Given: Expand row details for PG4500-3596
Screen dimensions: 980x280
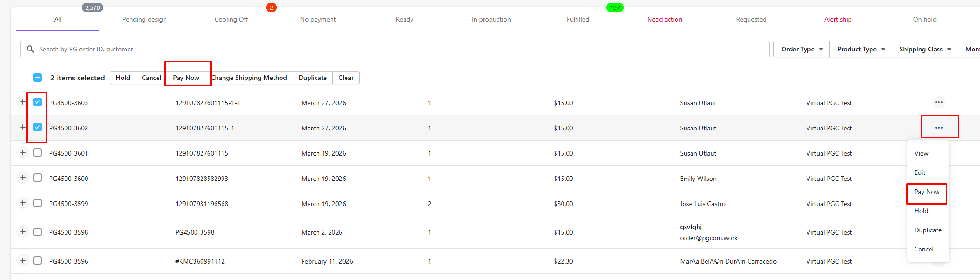Looking at the screenshot, I should pos(23,260).
